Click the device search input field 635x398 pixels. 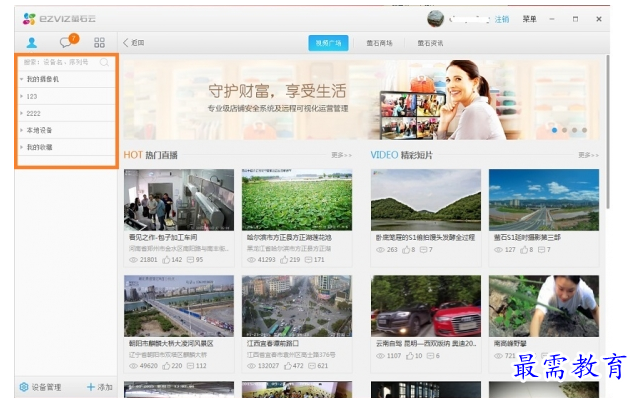coord(66,62)
